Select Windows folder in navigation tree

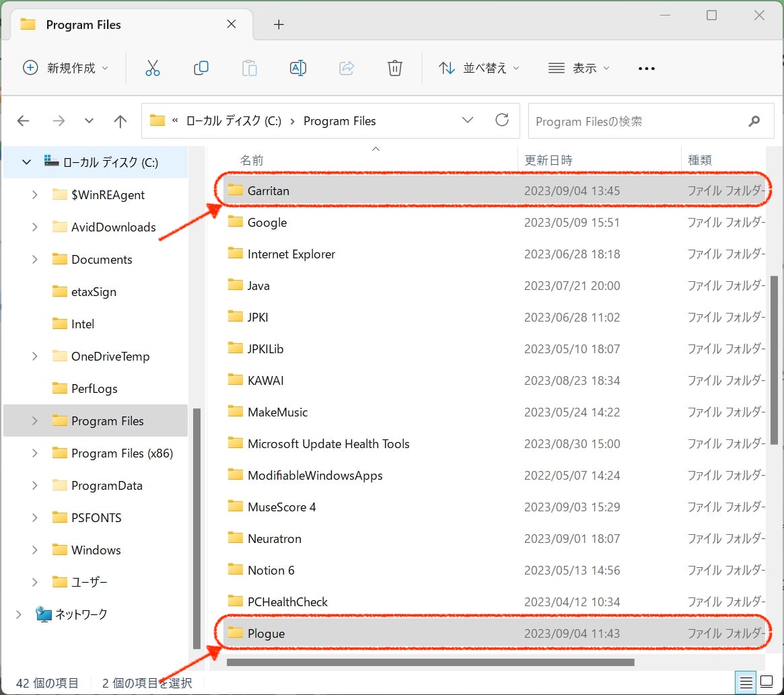pyautogui.click(x=96, y=550)
